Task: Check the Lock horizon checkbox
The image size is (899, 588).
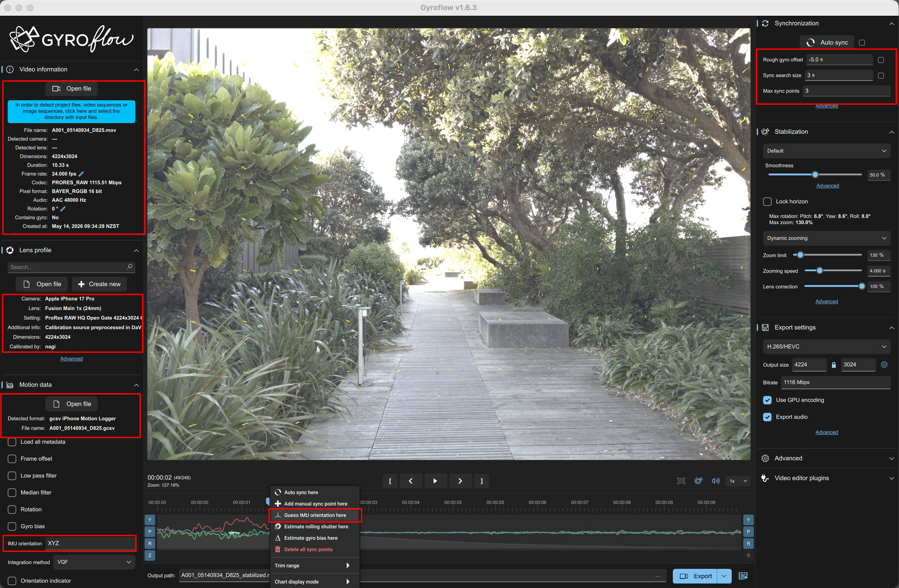Action: (767, 202)
